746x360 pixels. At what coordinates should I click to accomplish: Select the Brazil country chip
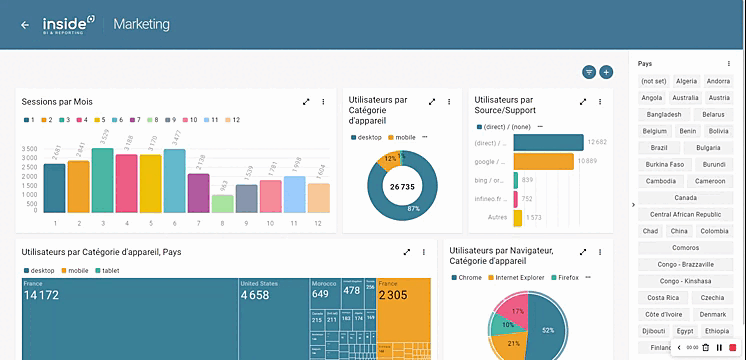pyautogui.click(x=659, y=148)
